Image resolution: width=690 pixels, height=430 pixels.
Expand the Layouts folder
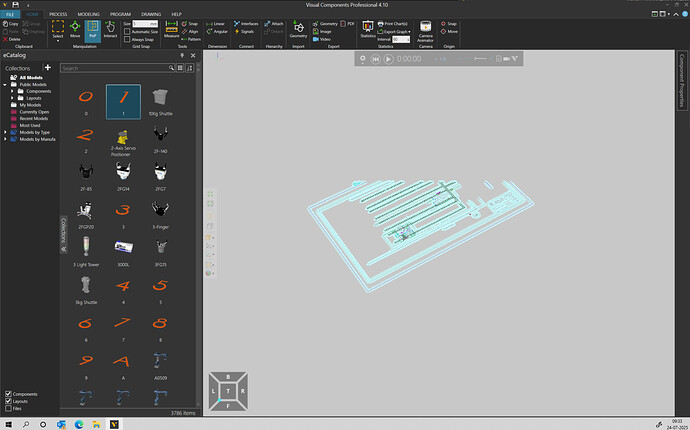pyautogui.click(x=12, y=98)
